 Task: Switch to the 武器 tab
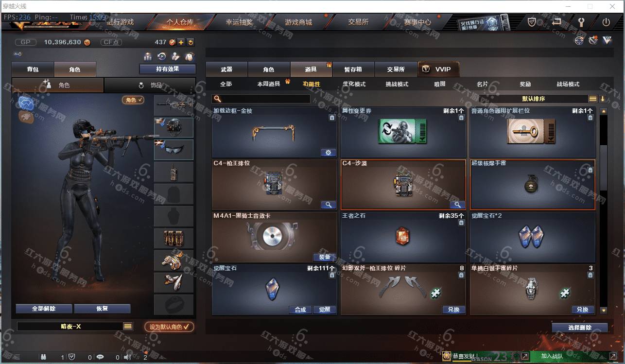tap(226, 69)
